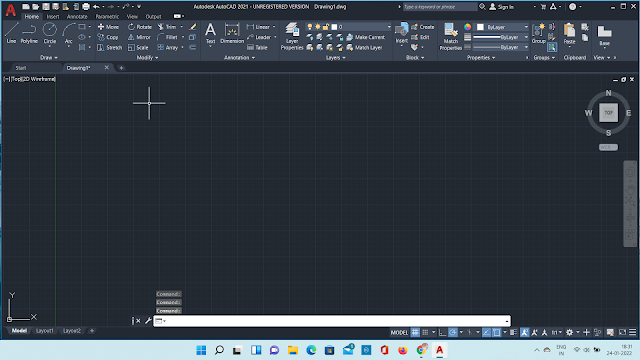Open the Insert ribbon tab
640x360 pixels.
(x=53, y=17)
